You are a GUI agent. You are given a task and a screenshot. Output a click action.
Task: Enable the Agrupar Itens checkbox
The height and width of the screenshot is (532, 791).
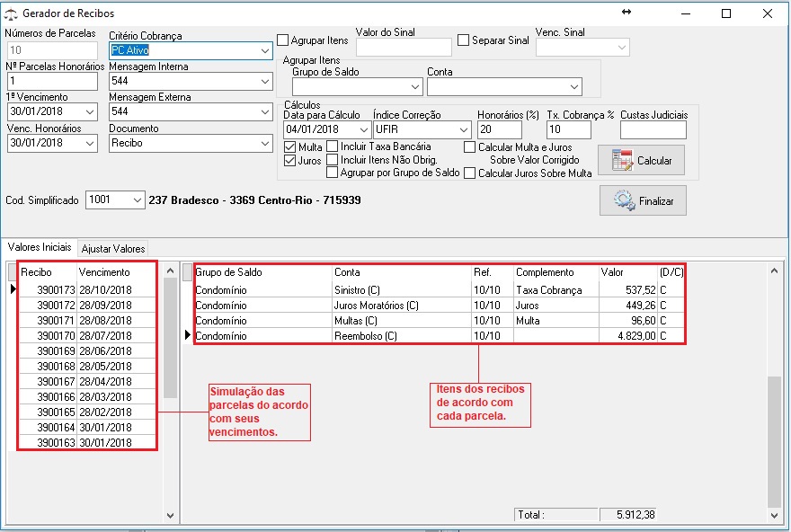pos(283,40)
